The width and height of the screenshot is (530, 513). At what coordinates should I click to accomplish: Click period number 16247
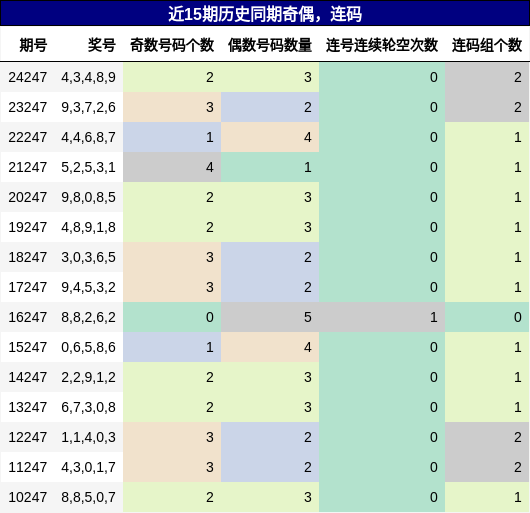click(28, 317)
